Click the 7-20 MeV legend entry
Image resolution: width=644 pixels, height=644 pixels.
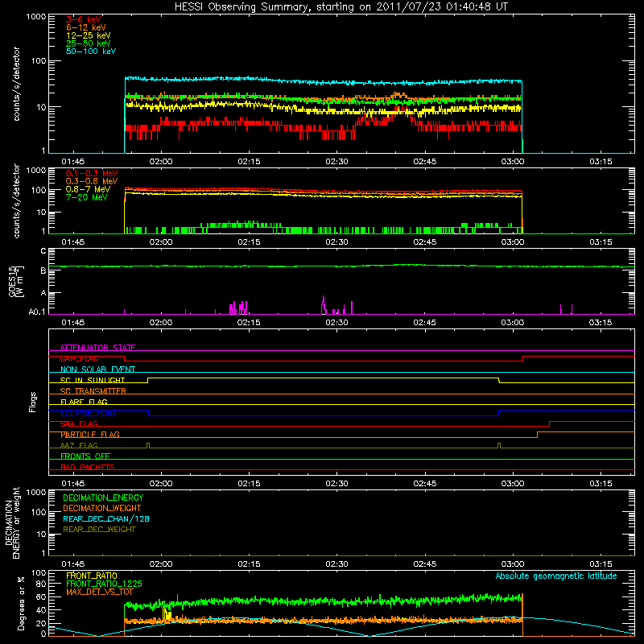[x=87, y=197]
